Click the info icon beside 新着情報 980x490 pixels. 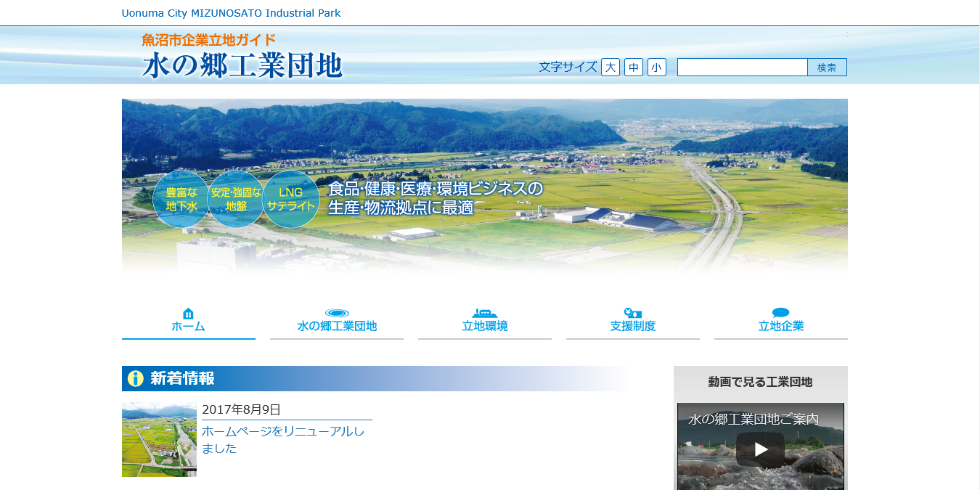click(135, 379)
